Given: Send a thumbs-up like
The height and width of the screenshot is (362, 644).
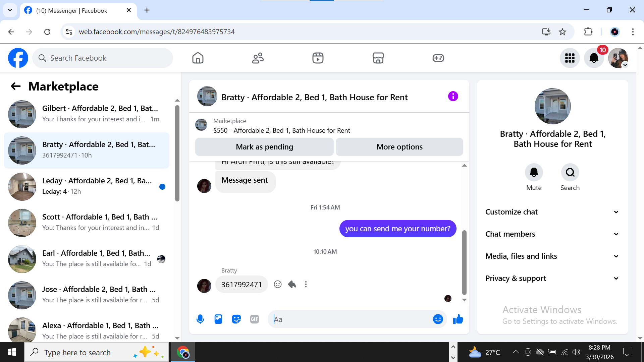Looking at the screenshot, I should click(x=458, y=319).
